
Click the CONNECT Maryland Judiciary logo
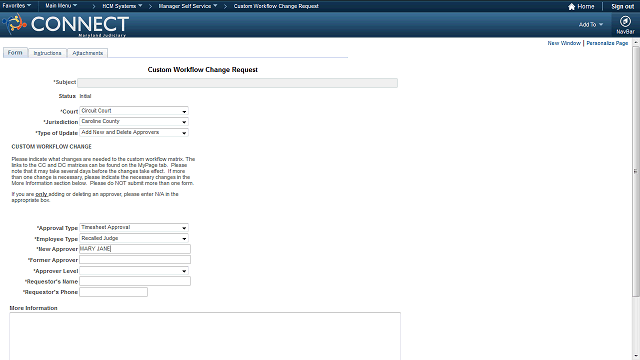(x=66, y=25)
